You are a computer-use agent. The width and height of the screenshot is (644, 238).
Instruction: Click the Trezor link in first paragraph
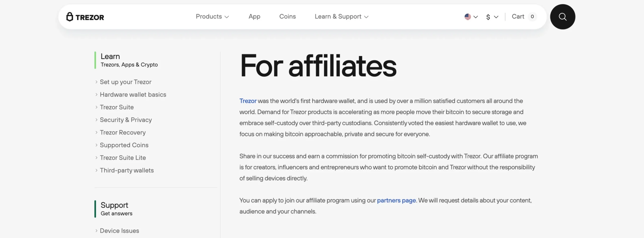click(248, 101)
